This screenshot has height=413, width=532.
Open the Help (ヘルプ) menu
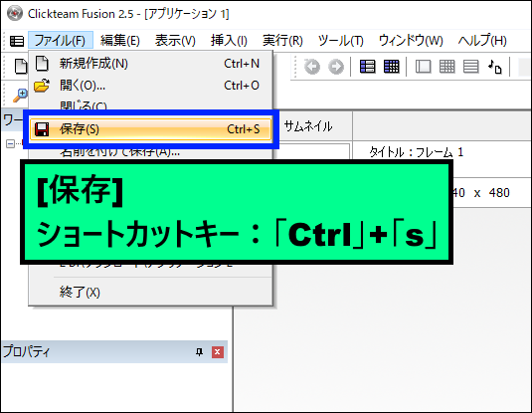pos(482,41)
